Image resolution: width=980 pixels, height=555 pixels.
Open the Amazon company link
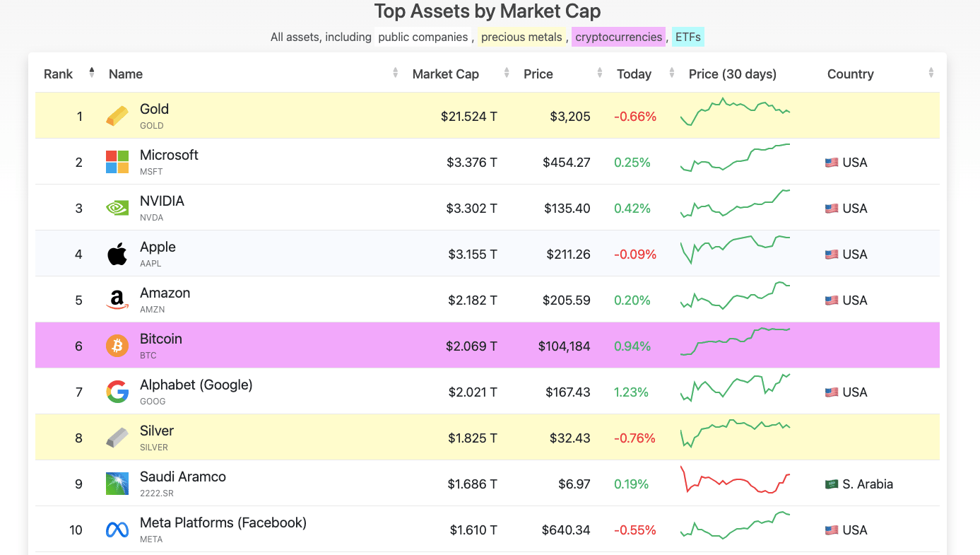point(165,293)
